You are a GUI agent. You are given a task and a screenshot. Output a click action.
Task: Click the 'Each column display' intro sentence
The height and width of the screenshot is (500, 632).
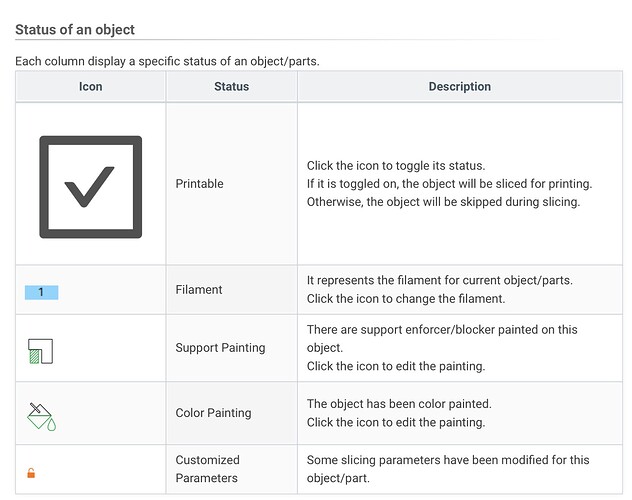tap(167, 61)
